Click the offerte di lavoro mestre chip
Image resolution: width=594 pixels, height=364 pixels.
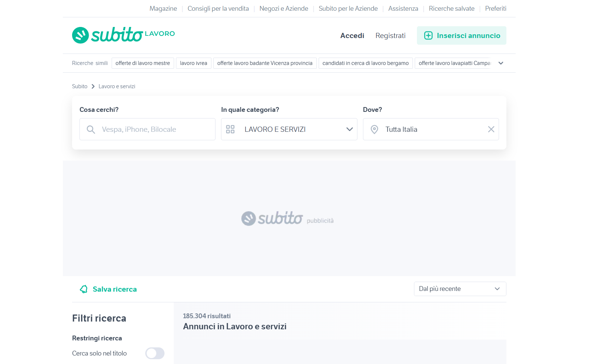pyautogui.click(x=143, y=63)
